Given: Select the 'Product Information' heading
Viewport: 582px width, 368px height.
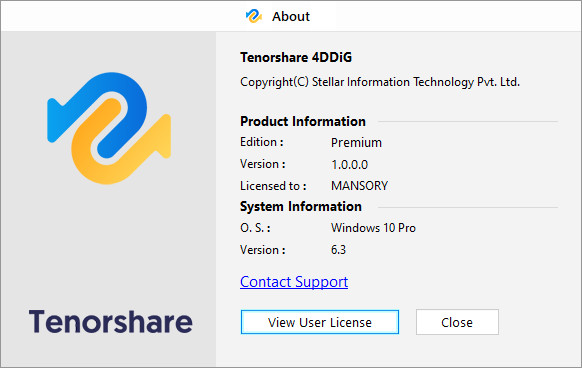Looking at the screenshot, I should coord(303,121).
